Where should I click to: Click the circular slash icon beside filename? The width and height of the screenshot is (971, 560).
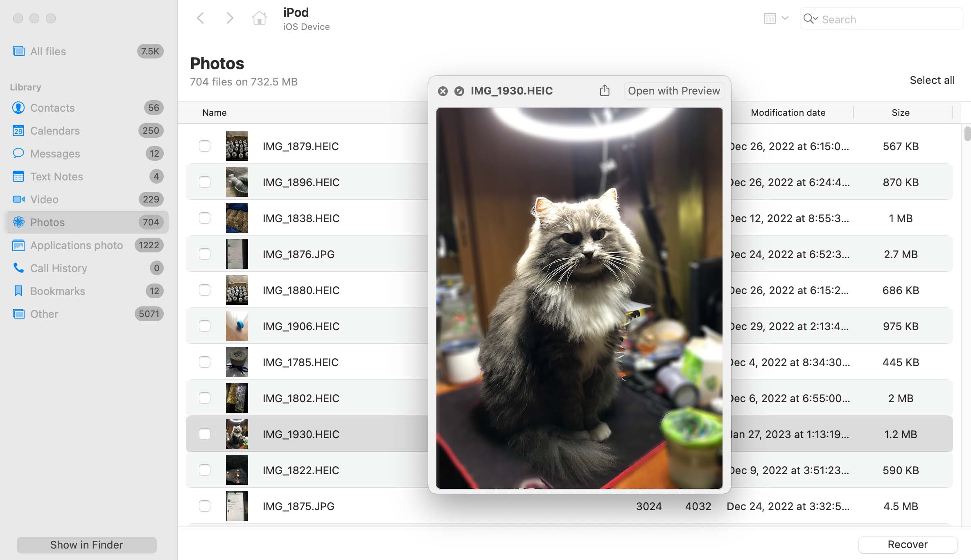coord(459,91)
